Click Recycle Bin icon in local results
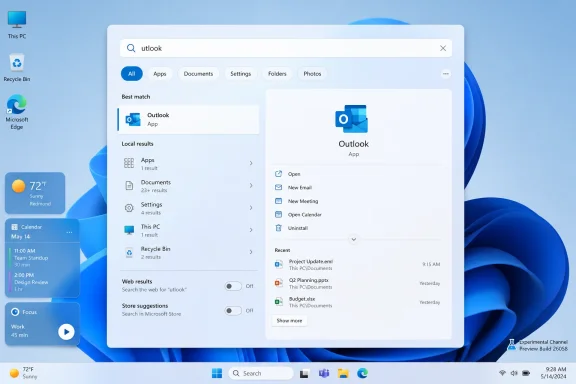Viewport: 576px width, 384px height. click(129, 252)
